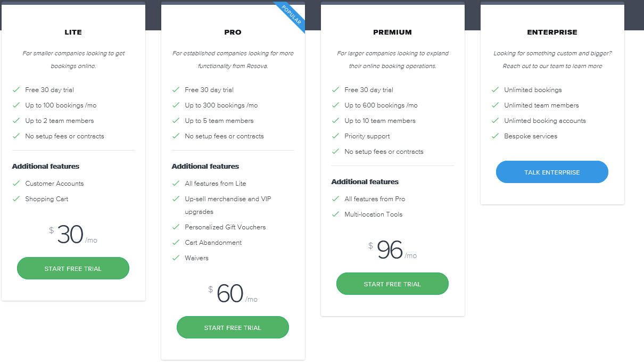Click the checkmark beside 'Personalized Gift Vouchers'
This screenshot has height=364, width=644.
pos(176,227)
